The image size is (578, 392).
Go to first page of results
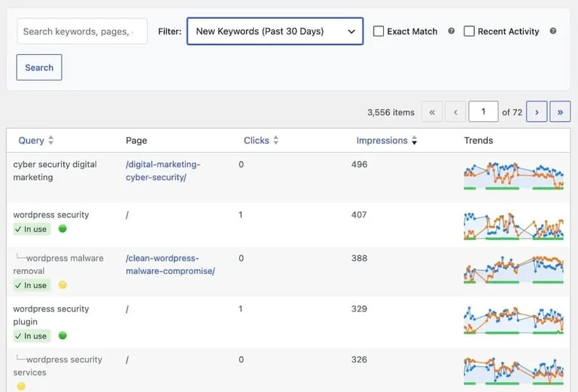coord(432,111)
